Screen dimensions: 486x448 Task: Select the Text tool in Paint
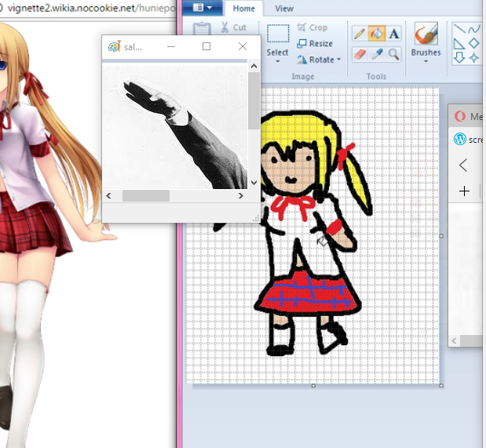(x=393, y=34)
